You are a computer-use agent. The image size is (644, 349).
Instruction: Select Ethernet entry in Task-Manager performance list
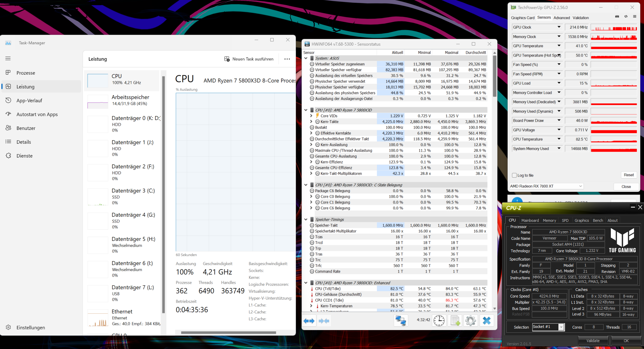pyautogui.click(x=123, y=318)
